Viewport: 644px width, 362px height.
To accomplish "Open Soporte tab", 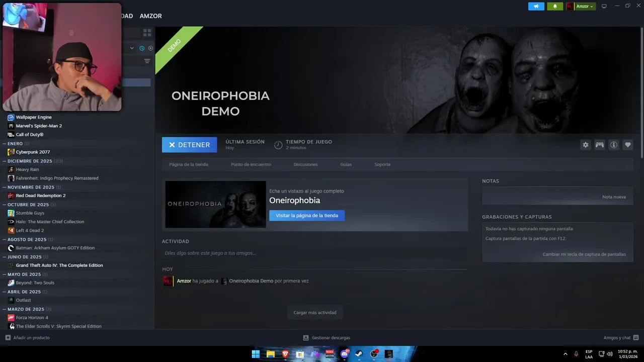I will click(382, 164).
